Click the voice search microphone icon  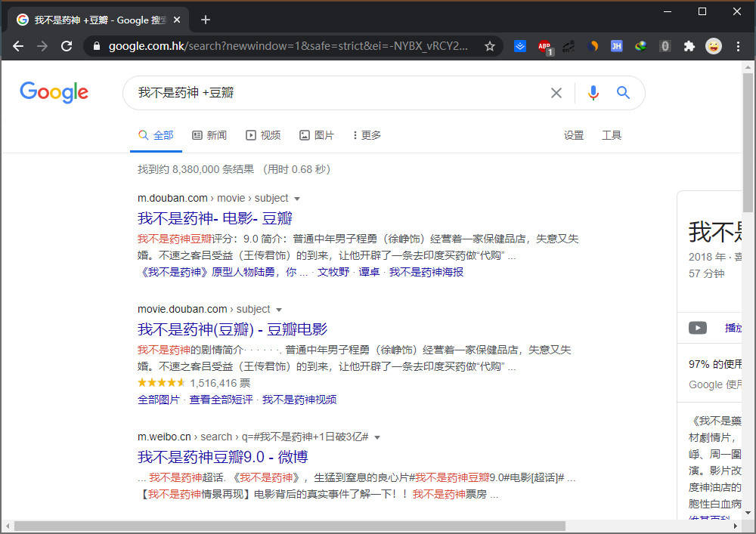(x=593, y=93)
